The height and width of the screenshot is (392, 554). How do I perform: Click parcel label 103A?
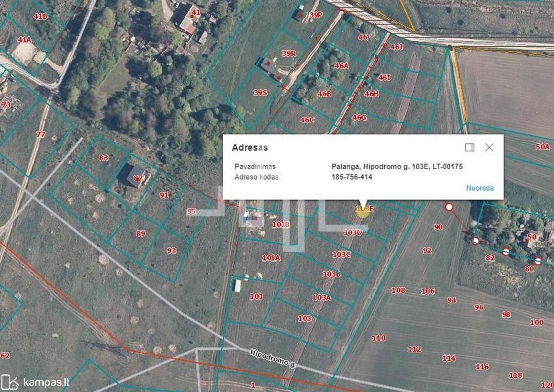[322, 298]
